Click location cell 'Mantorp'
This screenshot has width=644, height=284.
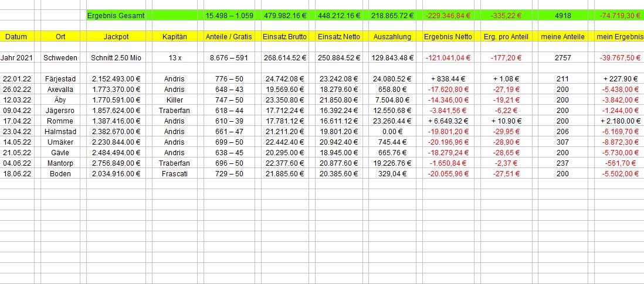click(60, 163)
